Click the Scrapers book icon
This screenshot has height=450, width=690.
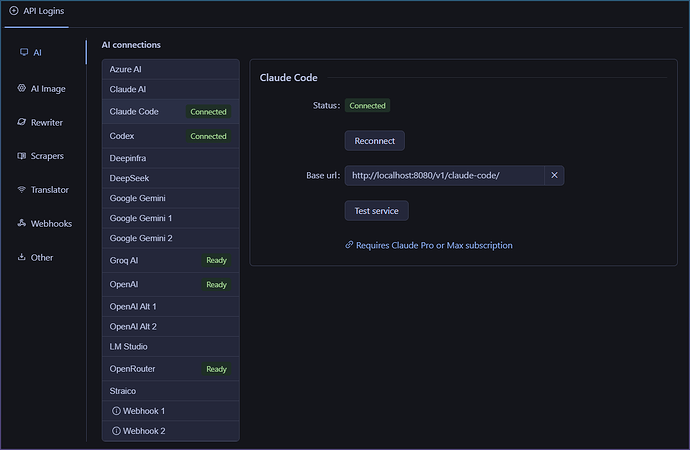tap(22, 156)
